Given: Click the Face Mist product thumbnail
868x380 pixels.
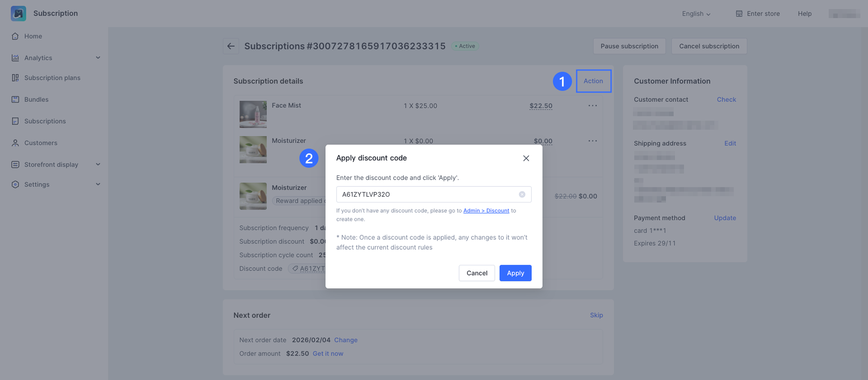Looking at the screenshot, I should coord(253,114).
